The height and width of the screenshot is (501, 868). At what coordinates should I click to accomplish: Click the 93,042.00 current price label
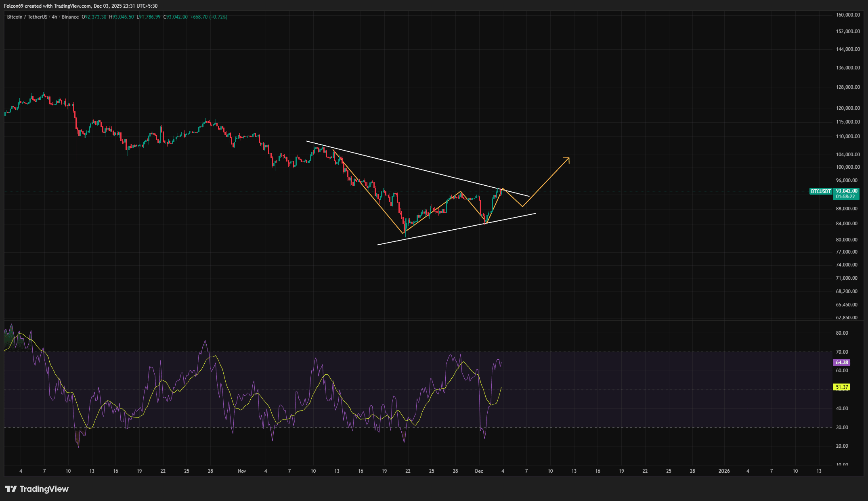point(847,191)
